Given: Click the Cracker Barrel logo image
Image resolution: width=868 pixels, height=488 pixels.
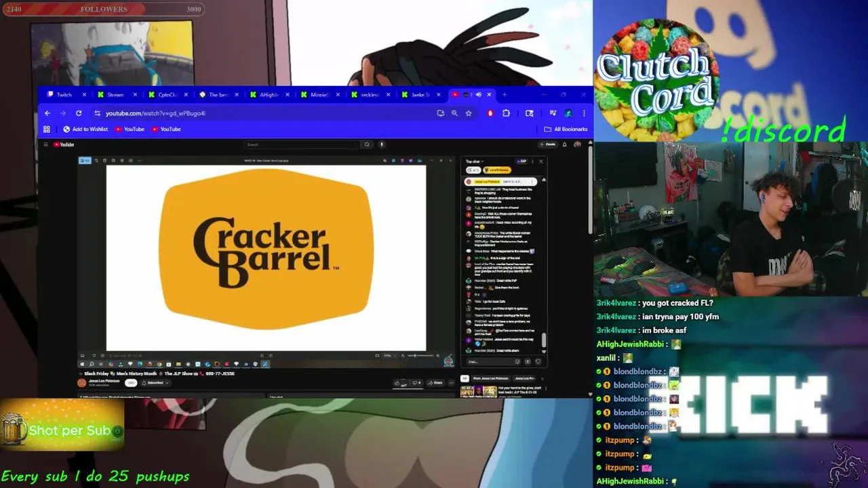Looking at the screenshot, I should [266, 250].
